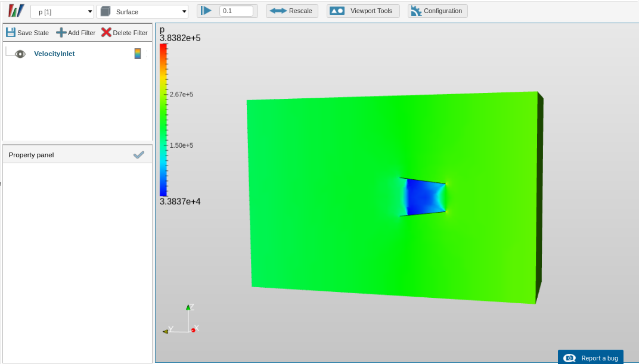The image size is (639, 364).
Task: Click the play step animation icon
Action: click(x=206, y=11)
